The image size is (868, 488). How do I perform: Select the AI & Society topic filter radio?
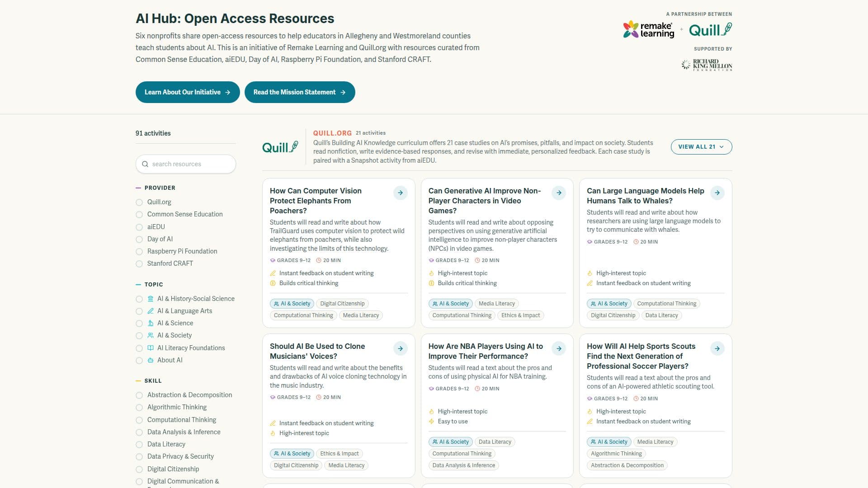[x=139, y=336]
